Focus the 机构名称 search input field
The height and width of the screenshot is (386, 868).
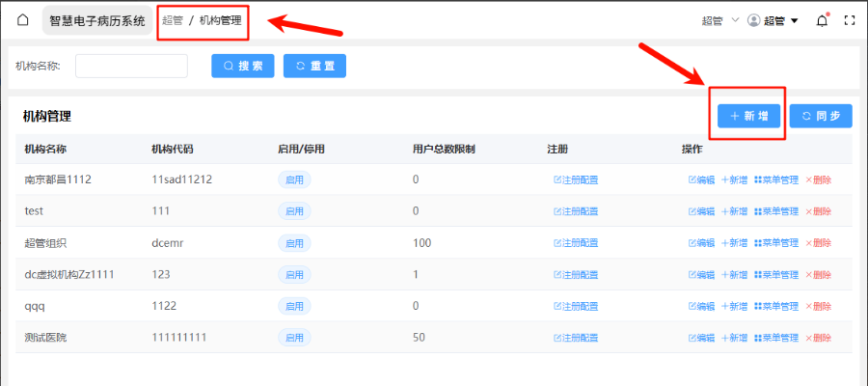coord(131,66)
